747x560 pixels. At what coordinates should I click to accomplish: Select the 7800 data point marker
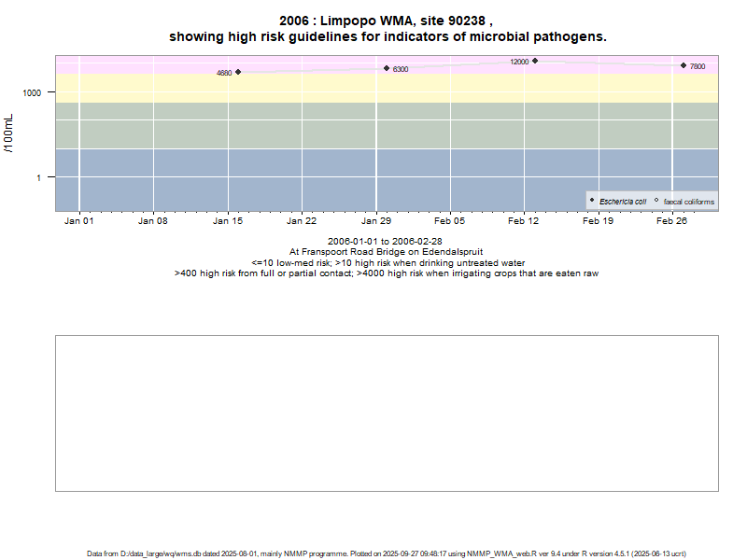[684, 65]
